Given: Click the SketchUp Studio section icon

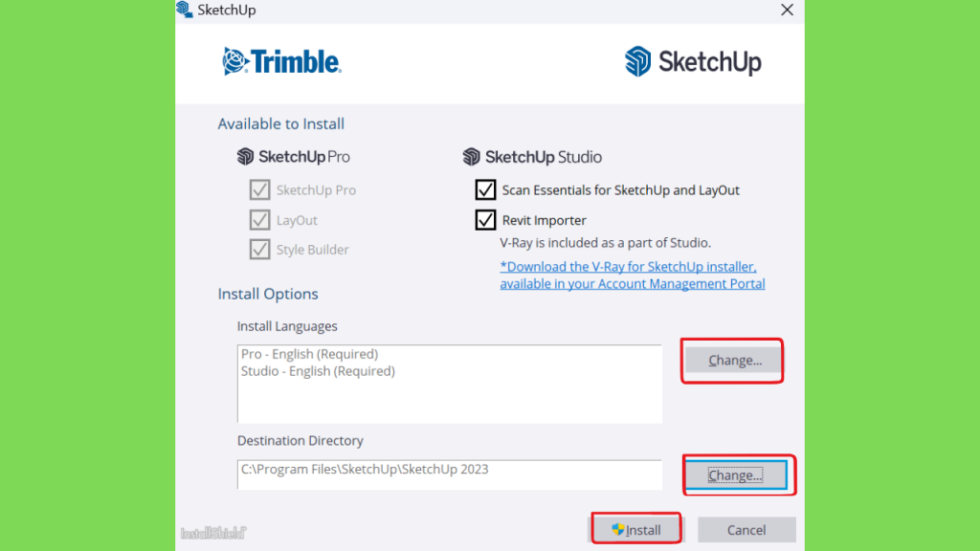Looking at the screenshot, I should point(471,156).
